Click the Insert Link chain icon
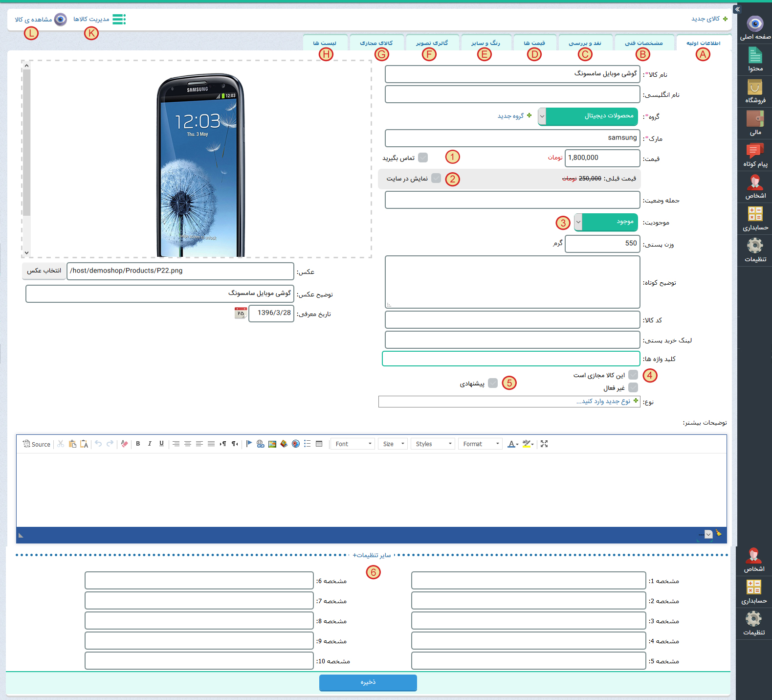Image resolution: width=772 pixels, height=700 pixels. 261,444
